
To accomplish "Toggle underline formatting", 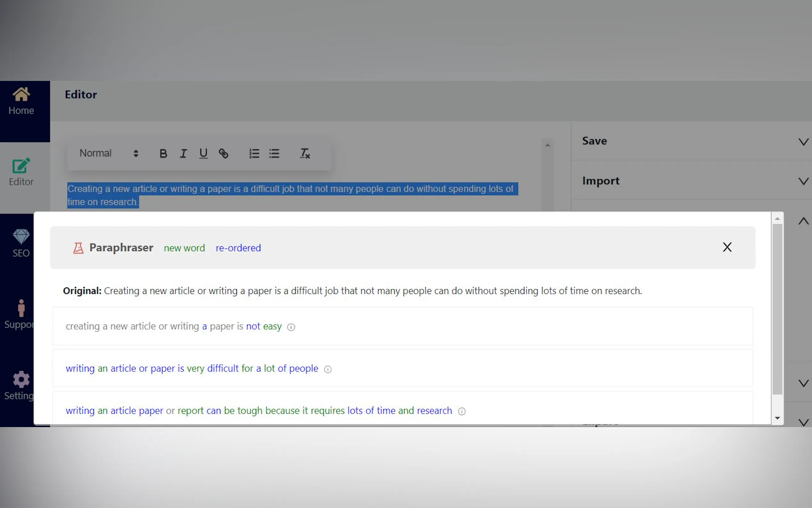I will tap(203, 154).
